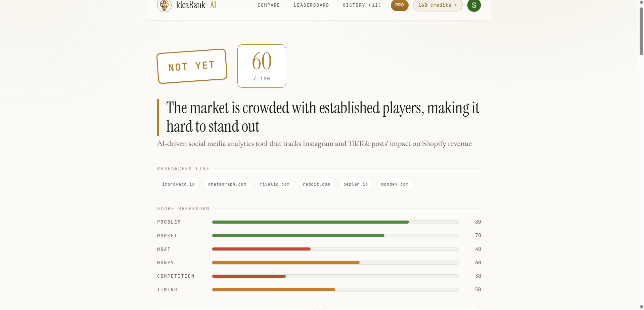Open the reddit.com source chip
The width and height of the screenshot is (644, 310).
pos(316,184)
